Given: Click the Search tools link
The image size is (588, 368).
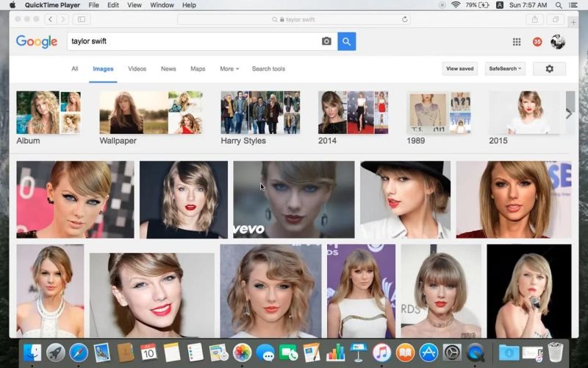Looking at the screenshot, I should 268,68.
